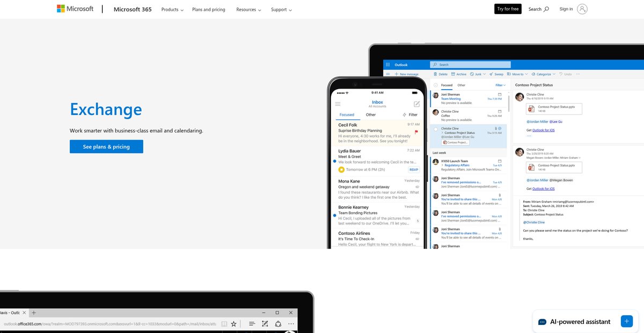
Task: Close the Outlook tab in the Edge window
Action: point(25,313)
